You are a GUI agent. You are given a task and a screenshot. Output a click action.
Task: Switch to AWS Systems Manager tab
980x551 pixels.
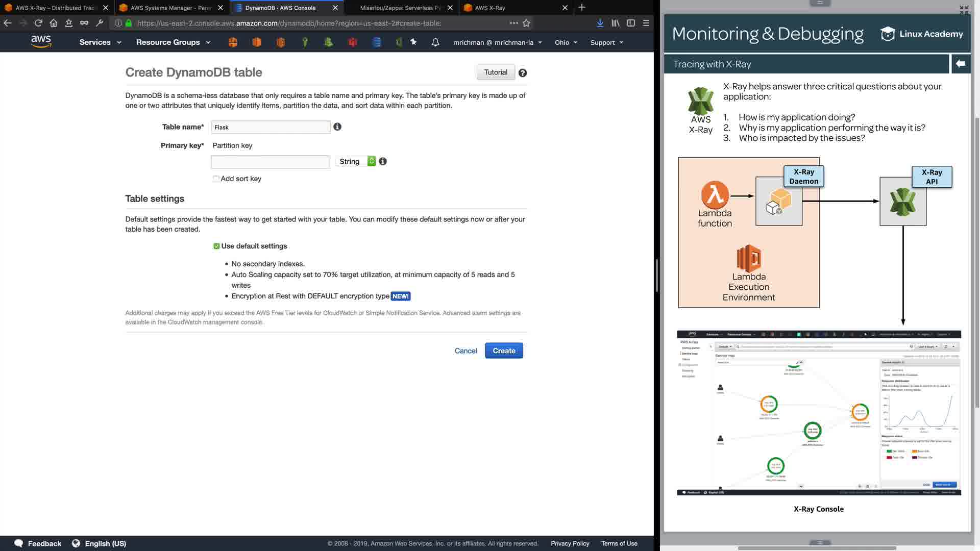point(171,8)
